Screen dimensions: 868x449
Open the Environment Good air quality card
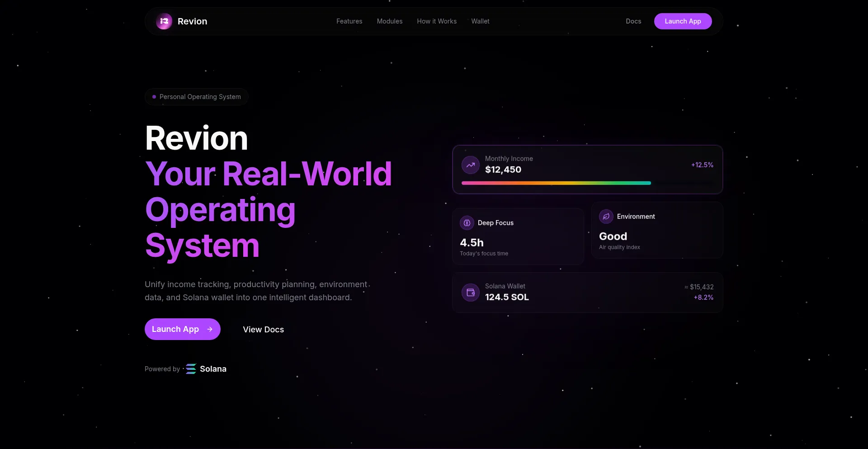(657, 230)
